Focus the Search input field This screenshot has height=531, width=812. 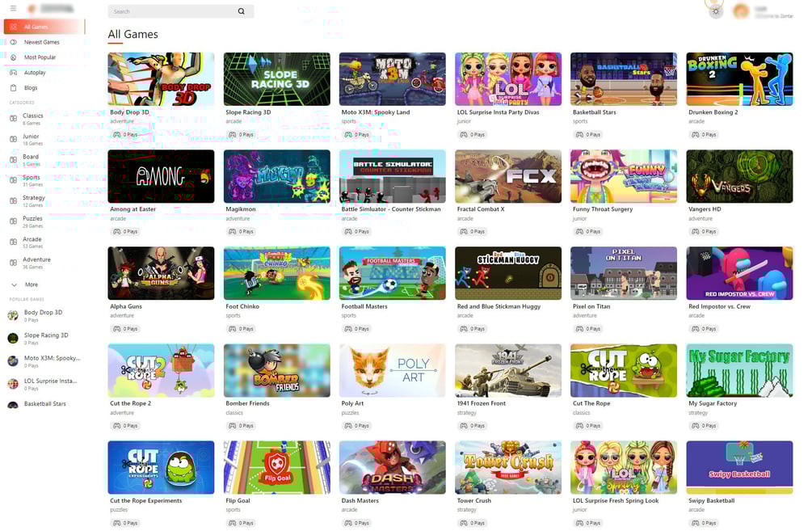pyautogui.click(x=181, y=11)
